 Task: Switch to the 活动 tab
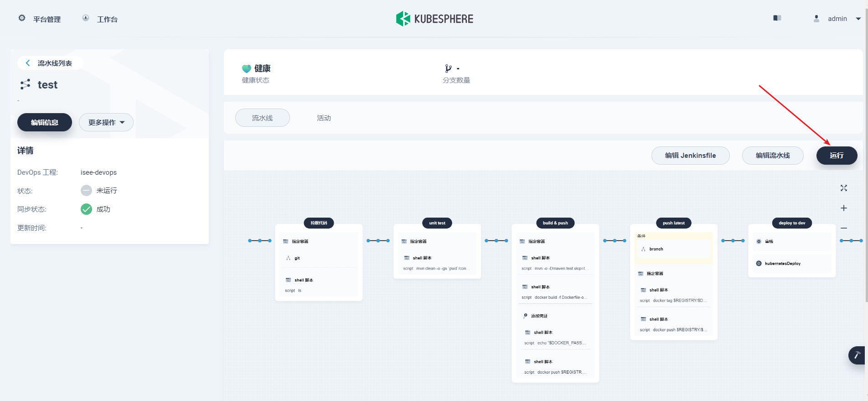[x=324, y=118]
